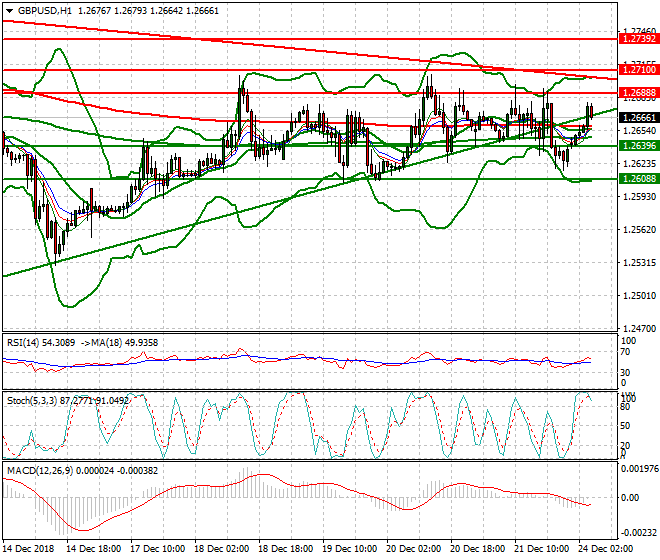
Task: Click the MACD scale value -0.00232
Action: [639, 533]
